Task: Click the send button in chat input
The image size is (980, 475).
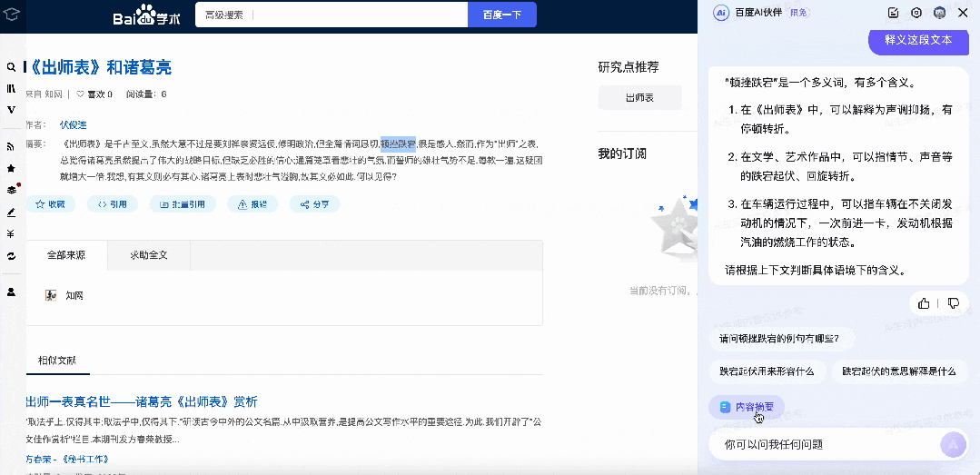Action: (953, 444)
